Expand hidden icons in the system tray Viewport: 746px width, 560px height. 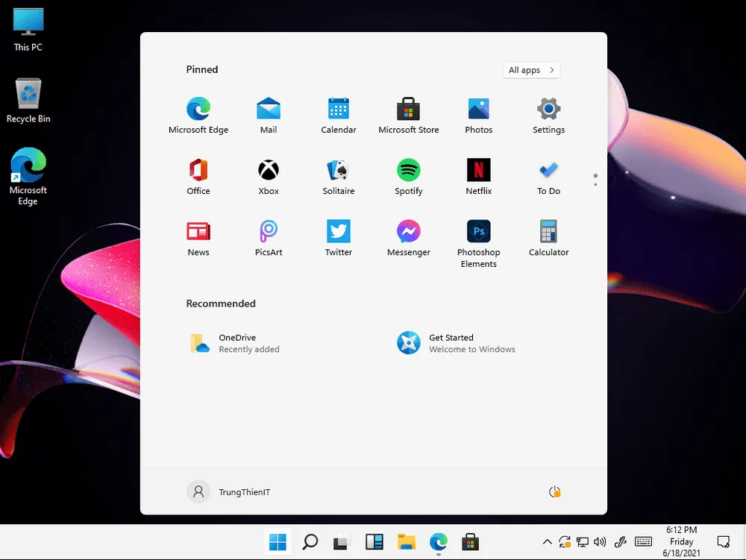click(547, 542)
